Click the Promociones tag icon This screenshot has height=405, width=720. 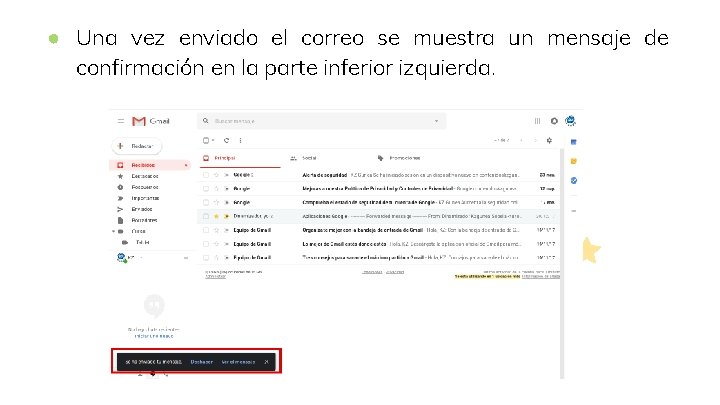tap(380, 158)
